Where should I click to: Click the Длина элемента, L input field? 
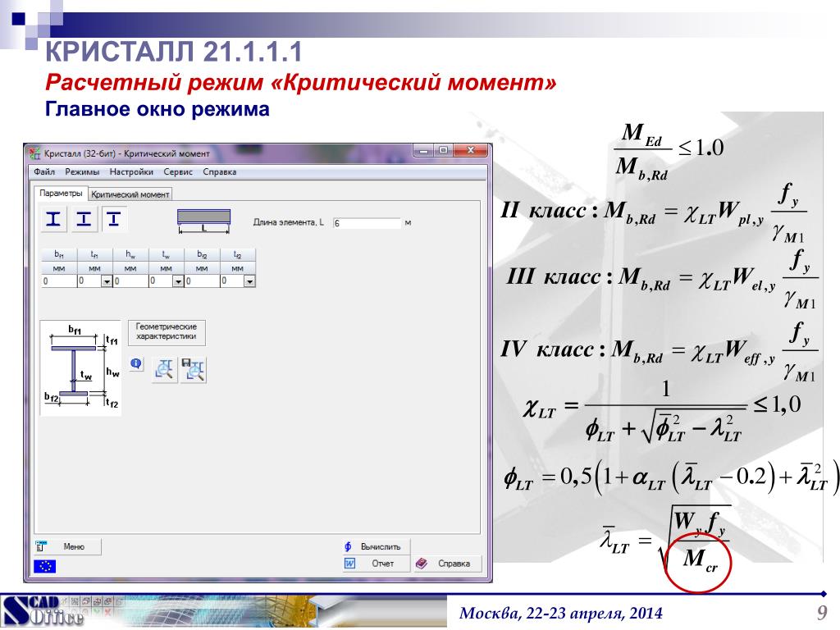click(367, 223)
